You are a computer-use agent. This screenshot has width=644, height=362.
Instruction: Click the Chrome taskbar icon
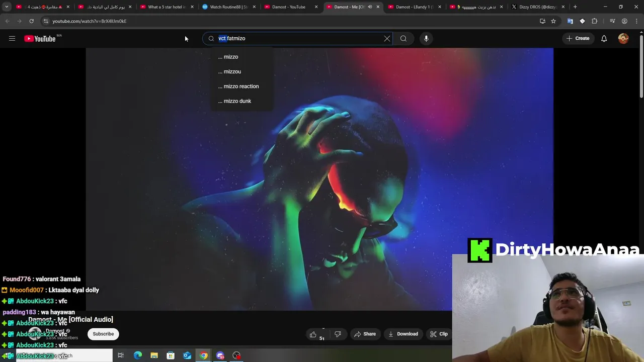[x=203, y=355]
